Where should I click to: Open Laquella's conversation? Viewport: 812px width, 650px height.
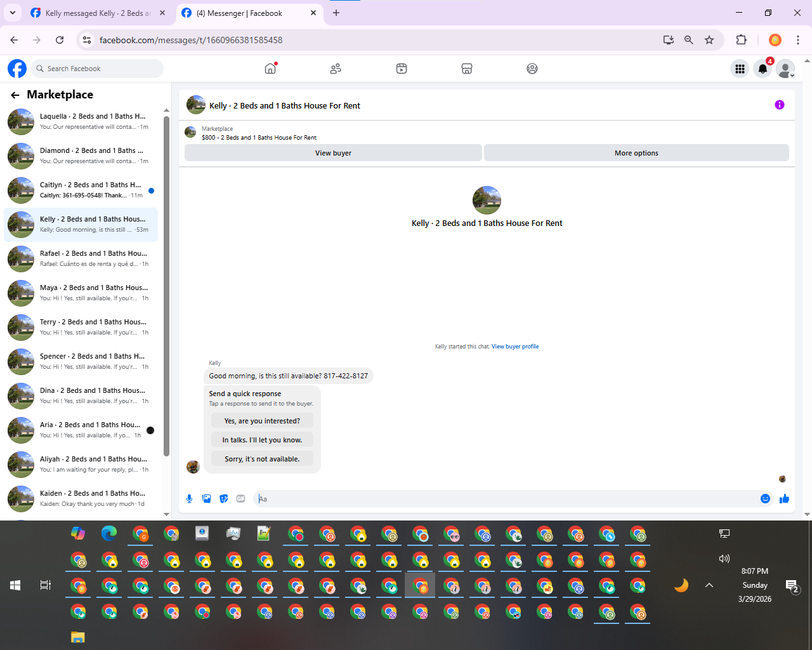[x=81, y=121]
